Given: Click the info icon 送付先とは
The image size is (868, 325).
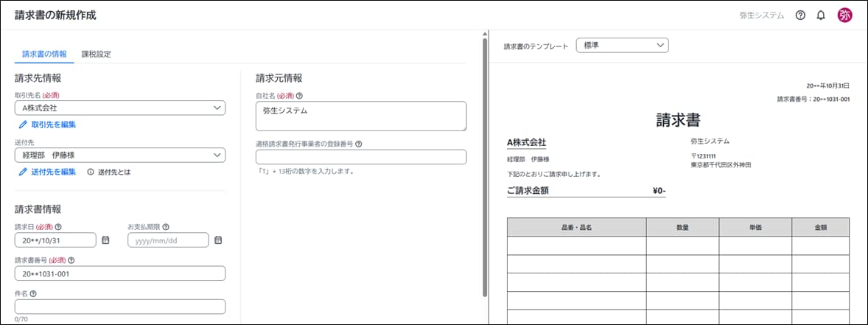Looking at the screenshot, I should (91, 172).
